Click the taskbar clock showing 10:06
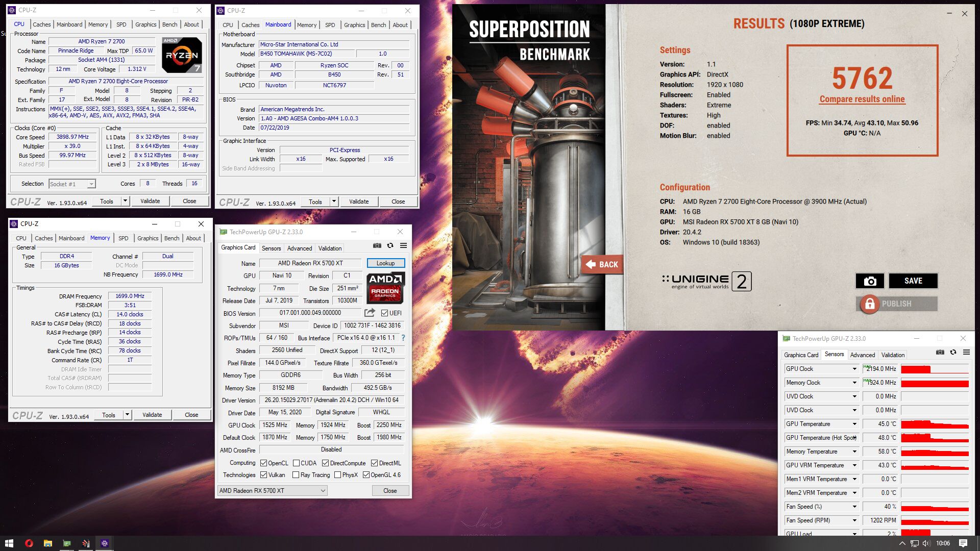 coord(943,543)
